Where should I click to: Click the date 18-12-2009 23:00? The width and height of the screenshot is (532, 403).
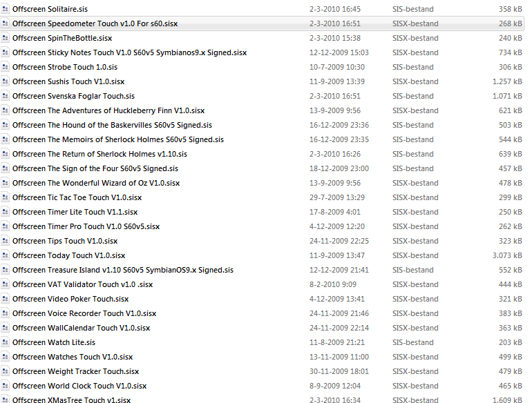point(339,169)
